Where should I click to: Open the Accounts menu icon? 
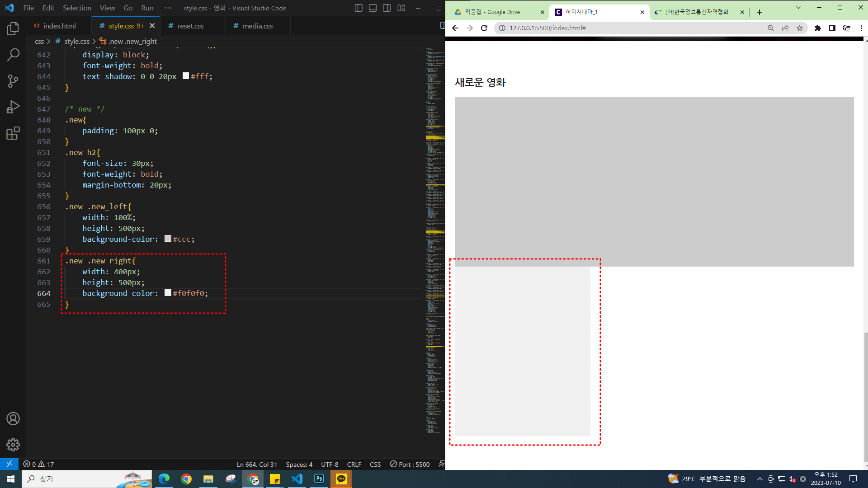13,419
